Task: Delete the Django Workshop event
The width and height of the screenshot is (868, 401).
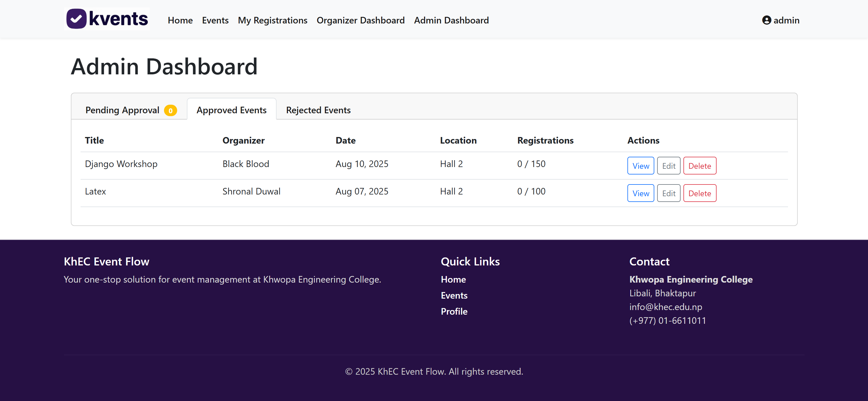Action: pyautogui.click(x=699, y=166)
